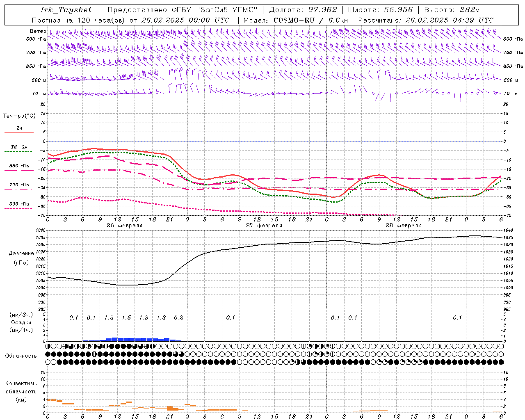The width and height of the screenshot is (525, 420).
Task: Click the Давление pressure panel label
Action: (x=21, y=253)
